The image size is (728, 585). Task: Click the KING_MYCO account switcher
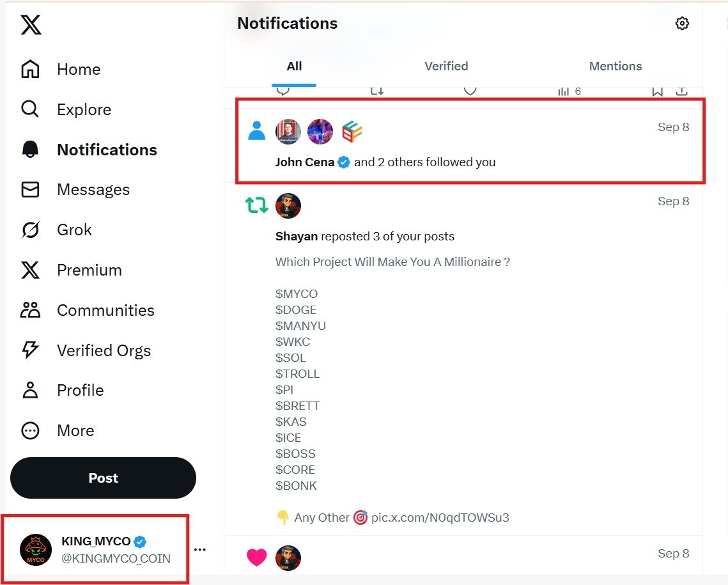point(96,549)
